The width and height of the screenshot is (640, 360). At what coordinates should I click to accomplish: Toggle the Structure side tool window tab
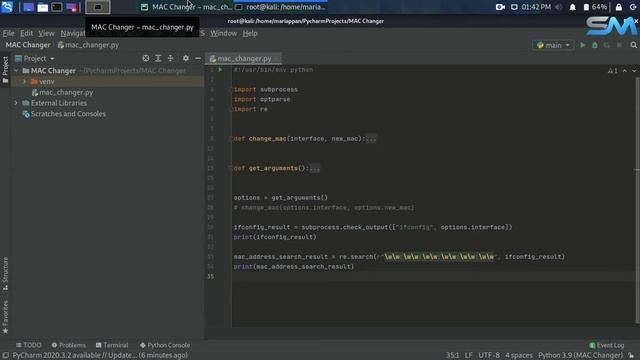point(5,273)
